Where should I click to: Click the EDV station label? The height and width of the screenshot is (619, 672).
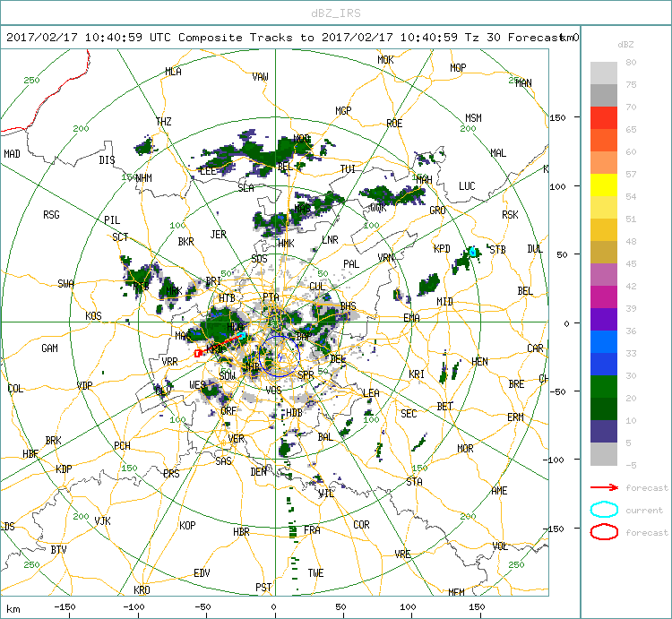pos(202,572)
